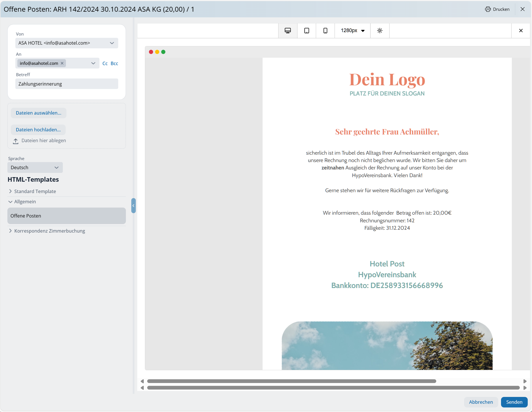Switch to desktop preview mode
532x412 pixels.
(288, 31)
